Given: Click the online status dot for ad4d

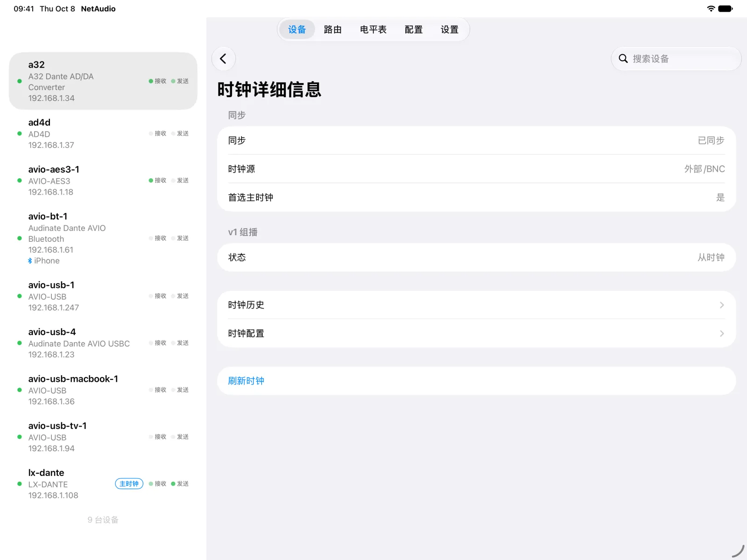Looking at the screenshot, I should click(x=19, y=134).
